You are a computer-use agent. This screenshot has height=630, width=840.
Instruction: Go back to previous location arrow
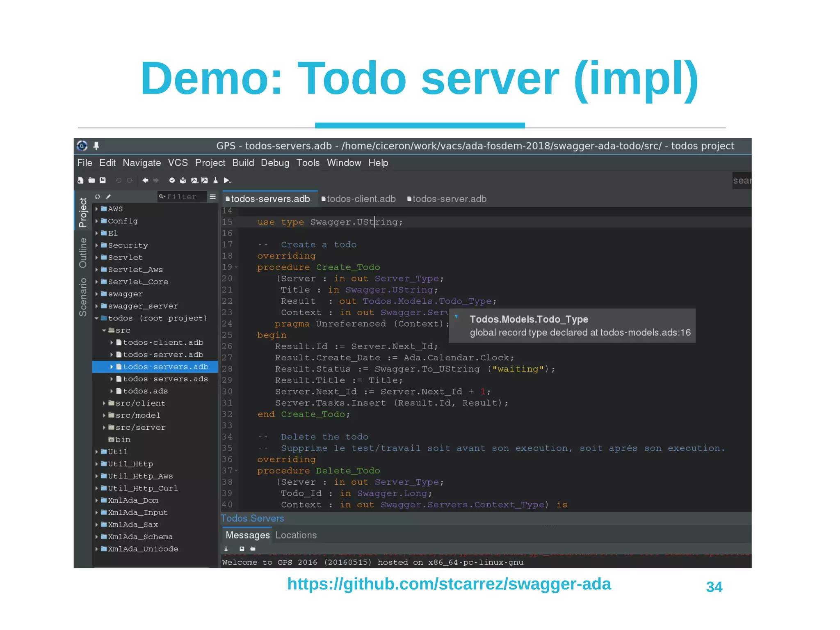tap(145, 180)
